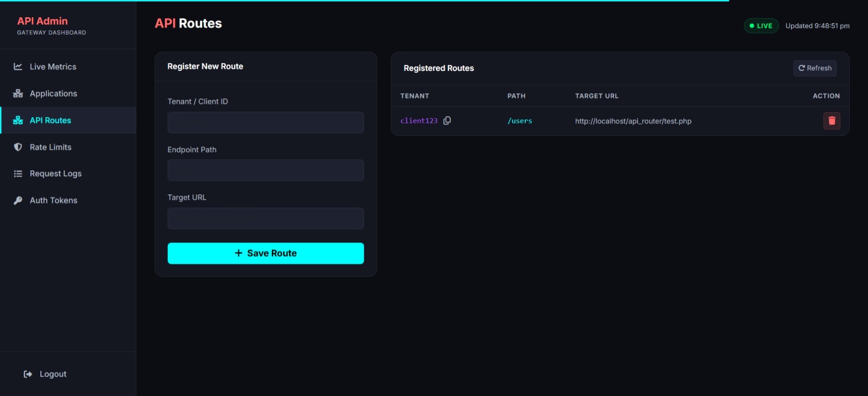Image resolution: width=868 pixels, height=396 pixels.
Task: Click the http://localhost/api_router/test.php target URL
Action: pyautogui.click(x=633, y=121)
